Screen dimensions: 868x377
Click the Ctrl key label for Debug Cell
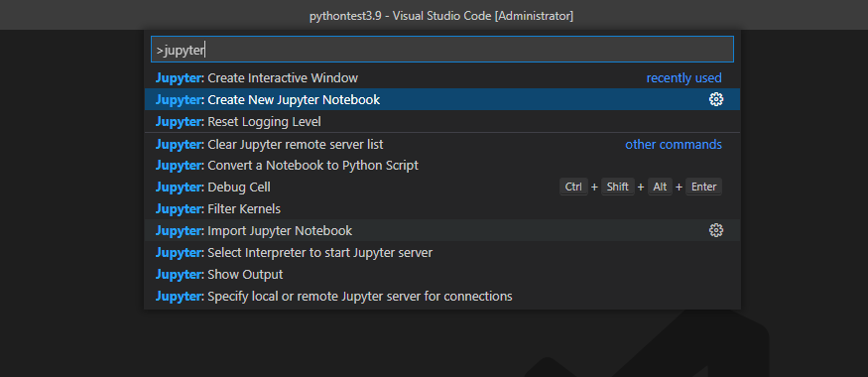coord(573,188)
